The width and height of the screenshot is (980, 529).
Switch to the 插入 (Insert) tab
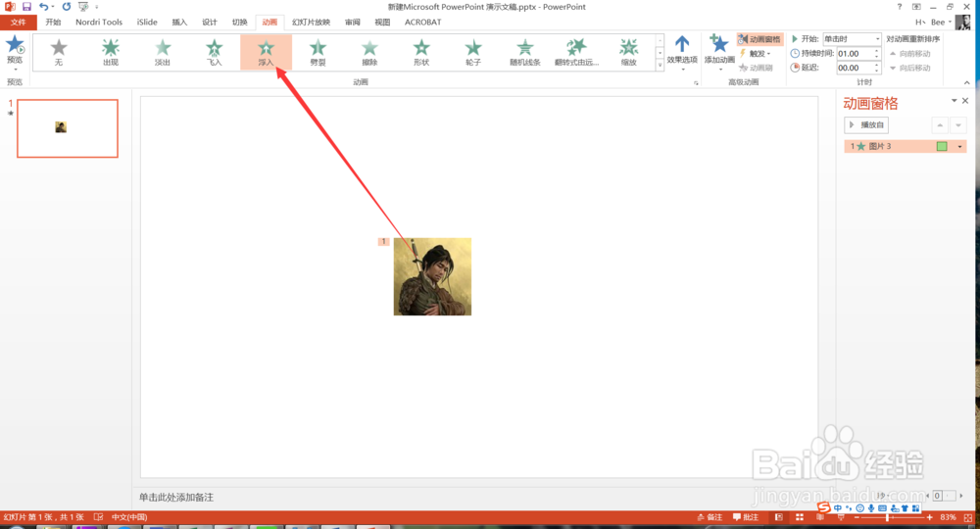(x=179, y=22)
